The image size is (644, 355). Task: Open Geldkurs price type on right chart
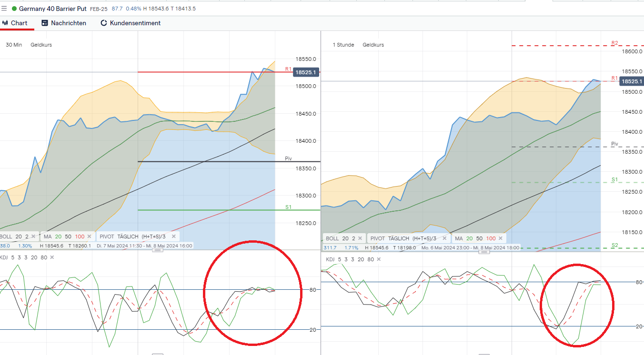click(373, 45)
